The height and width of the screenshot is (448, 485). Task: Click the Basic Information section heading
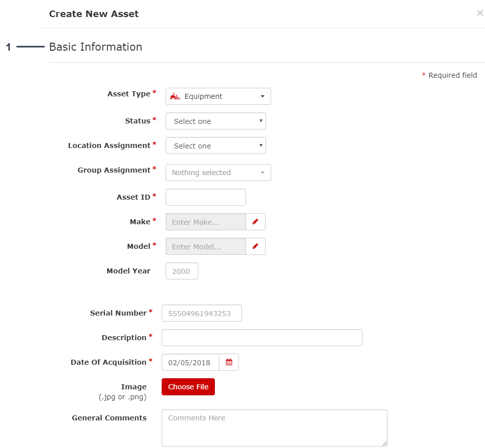[x=95, y=47]
